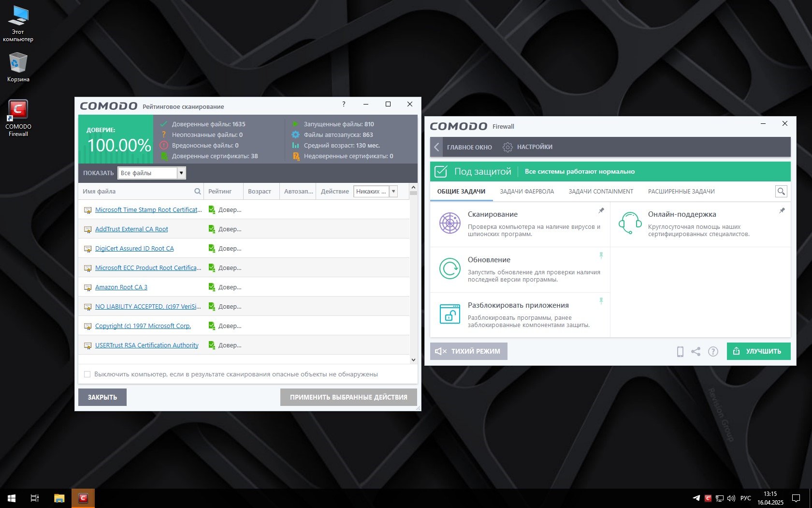Click the 'Закрыть' button
The width and height of the screenshot is (812, 508).
[x=102, y=397]
